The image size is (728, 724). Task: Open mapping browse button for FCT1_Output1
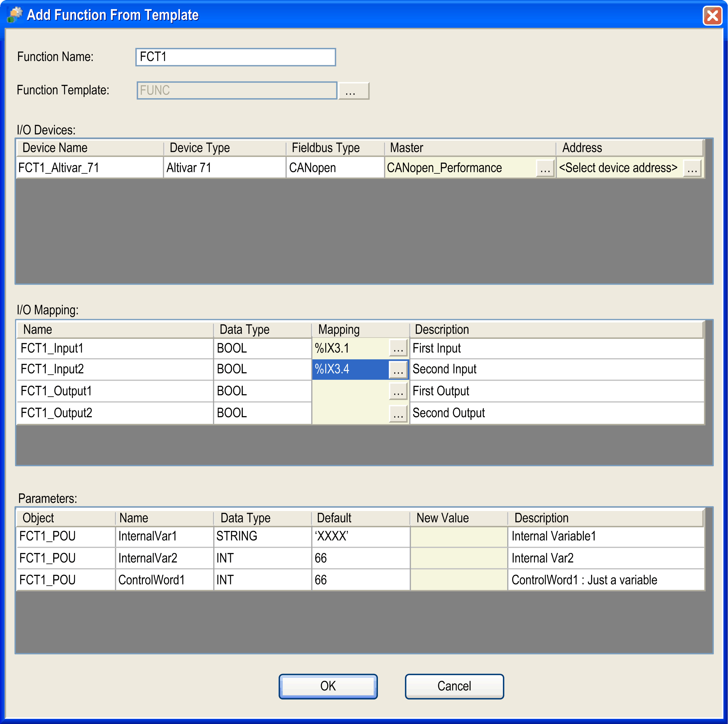[x=398, y=391]
